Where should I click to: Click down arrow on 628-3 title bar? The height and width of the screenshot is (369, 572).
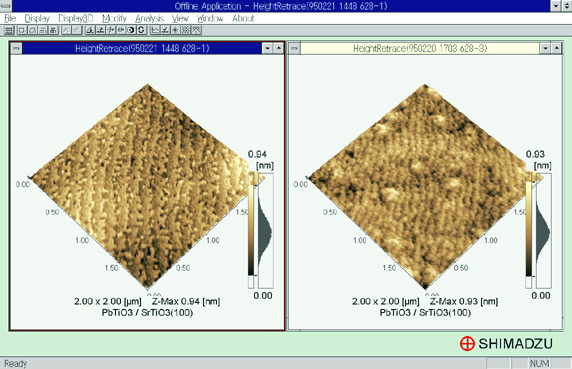click(545, 48)
